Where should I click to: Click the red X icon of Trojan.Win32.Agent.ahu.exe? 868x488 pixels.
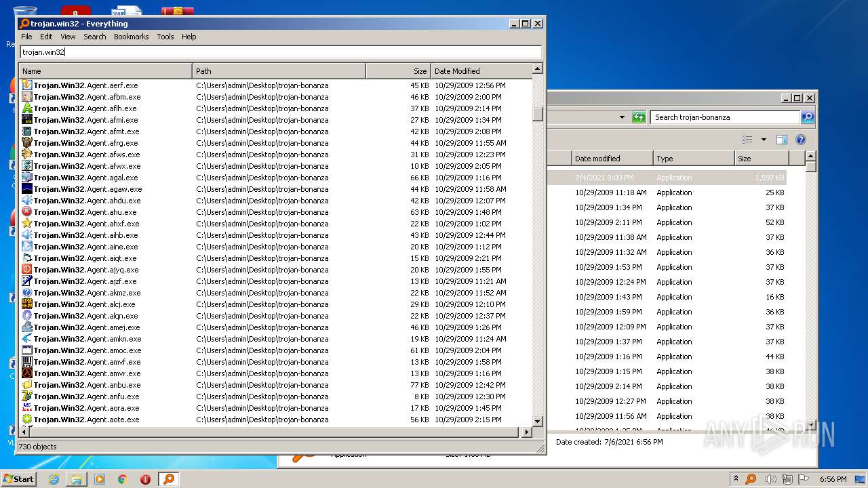pyautogui.click(x=27, y=212)
